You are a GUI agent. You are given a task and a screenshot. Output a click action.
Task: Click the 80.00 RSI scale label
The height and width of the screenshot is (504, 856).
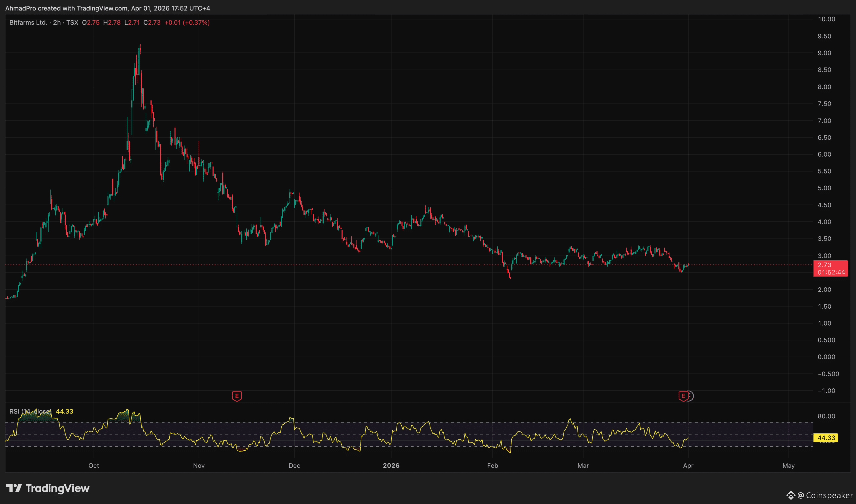click(x=826, y=416)
